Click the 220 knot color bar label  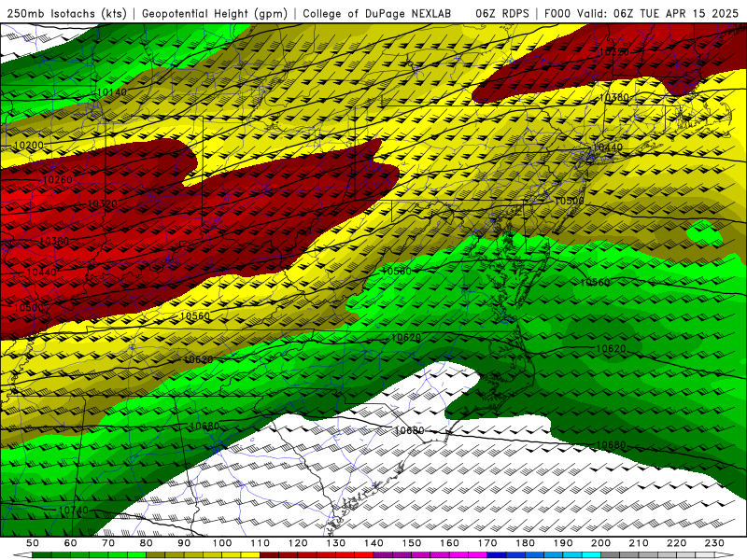676,543
